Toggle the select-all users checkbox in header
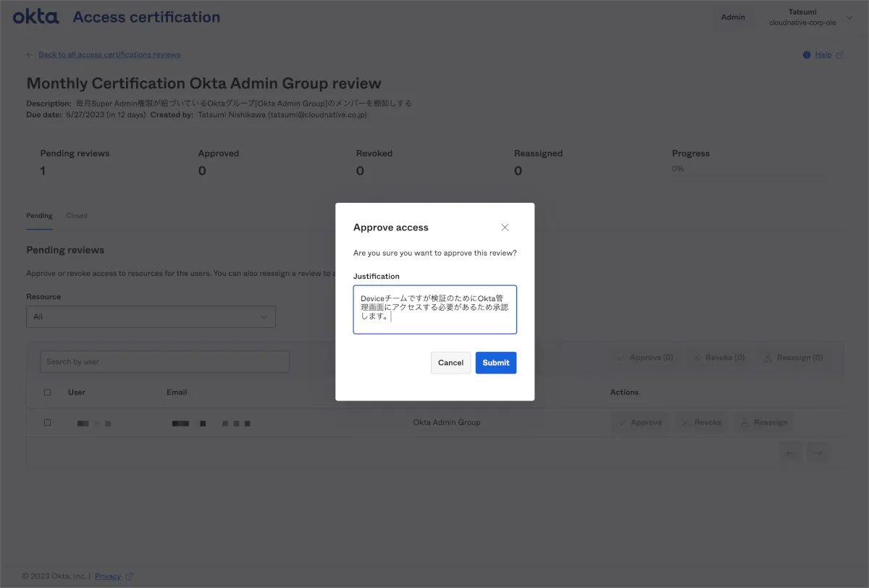 click(x=48, y=392)
